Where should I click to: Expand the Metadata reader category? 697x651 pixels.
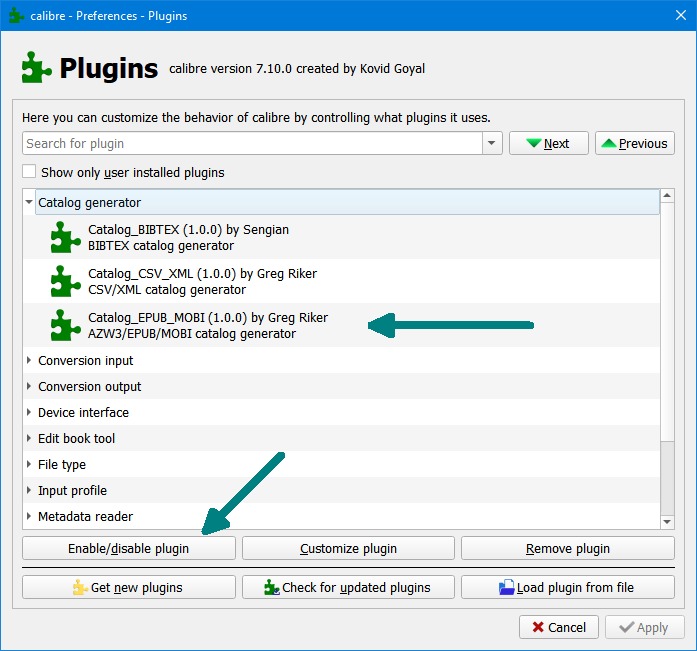coord(29,516)
